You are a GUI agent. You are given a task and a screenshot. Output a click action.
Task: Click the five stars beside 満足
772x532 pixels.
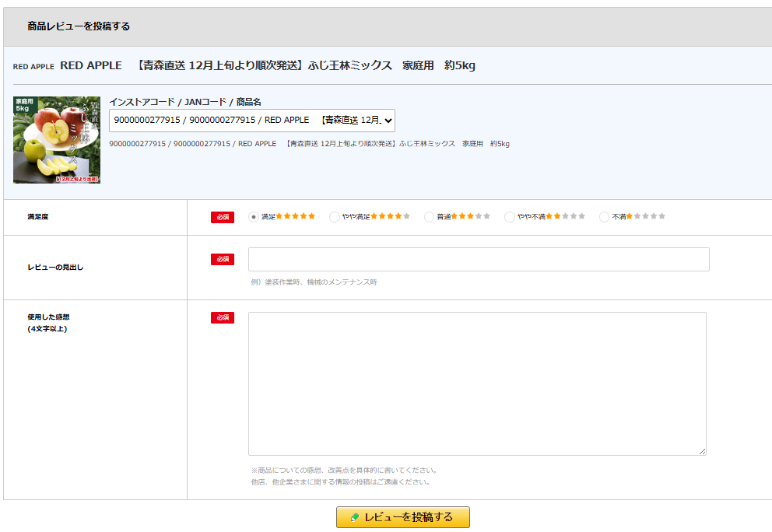coord(296,216)
